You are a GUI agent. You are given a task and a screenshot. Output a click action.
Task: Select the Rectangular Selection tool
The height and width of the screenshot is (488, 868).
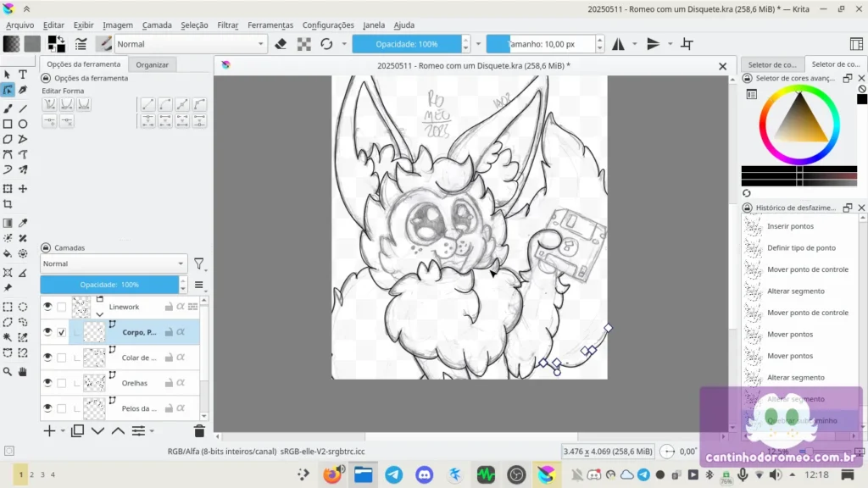point(8,307)
